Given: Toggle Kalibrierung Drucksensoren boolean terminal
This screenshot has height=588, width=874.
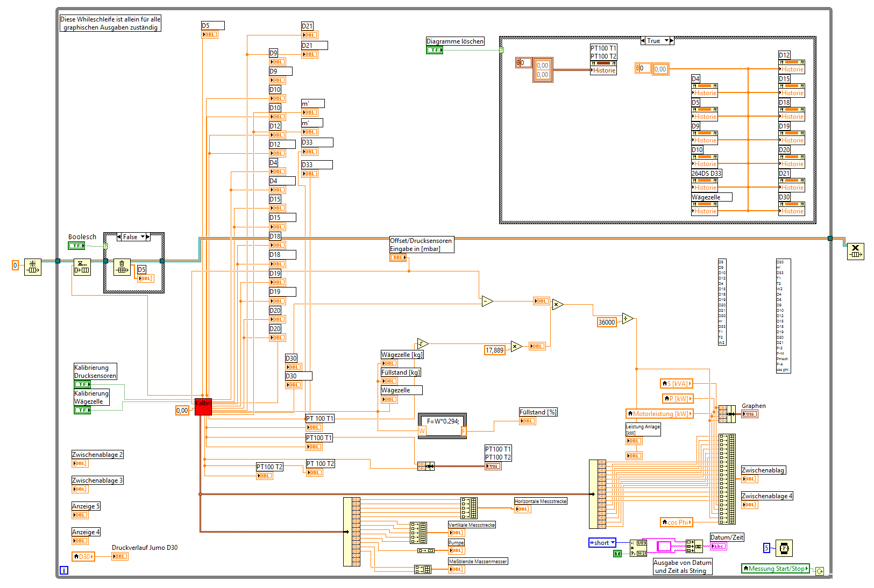Looking at the screenshot, I should tap(82, 384).
